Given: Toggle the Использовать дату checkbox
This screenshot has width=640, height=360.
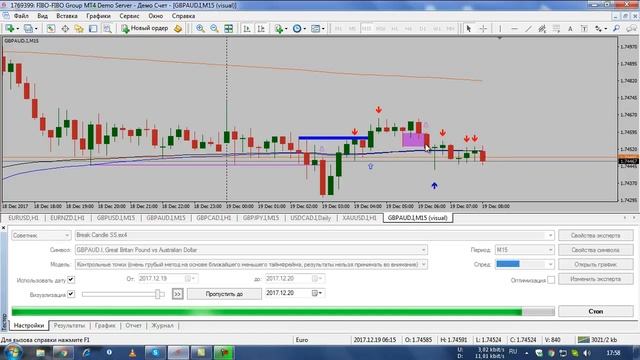Looking at the screenshot, I should click(71, 280).
